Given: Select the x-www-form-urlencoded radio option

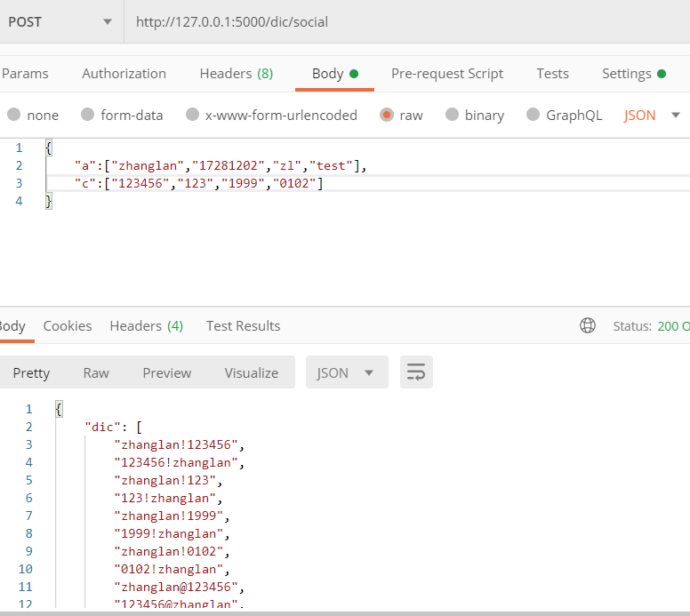Looking at the screenshot, I should point(192,115).
